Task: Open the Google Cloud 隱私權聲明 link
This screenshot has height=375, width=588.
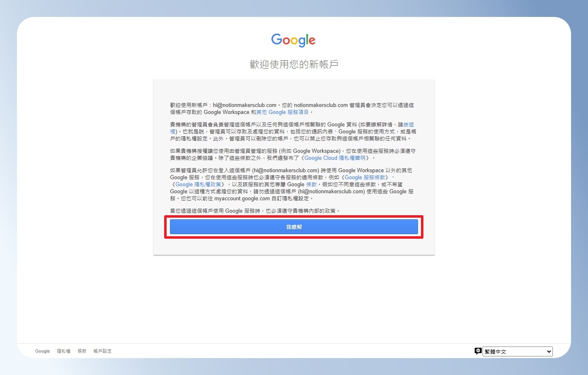Action: (335, 158)
